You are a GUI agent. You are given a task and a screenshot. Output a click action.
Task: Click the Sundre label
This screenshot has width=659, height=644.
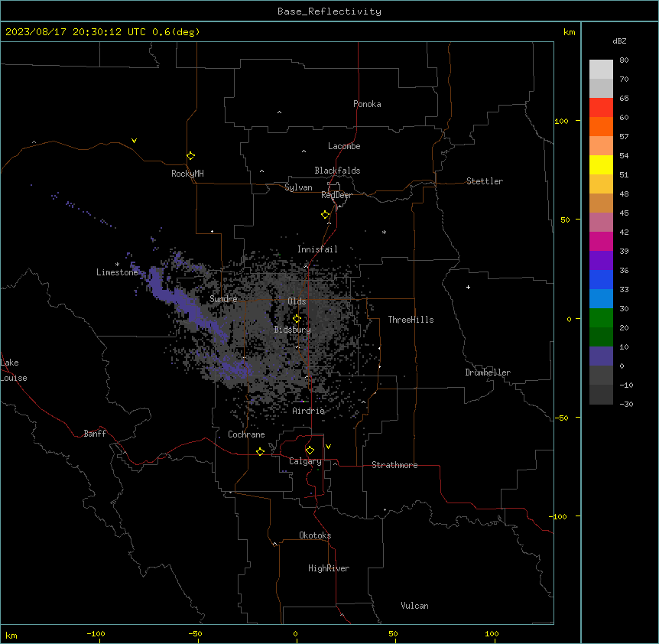223,299
